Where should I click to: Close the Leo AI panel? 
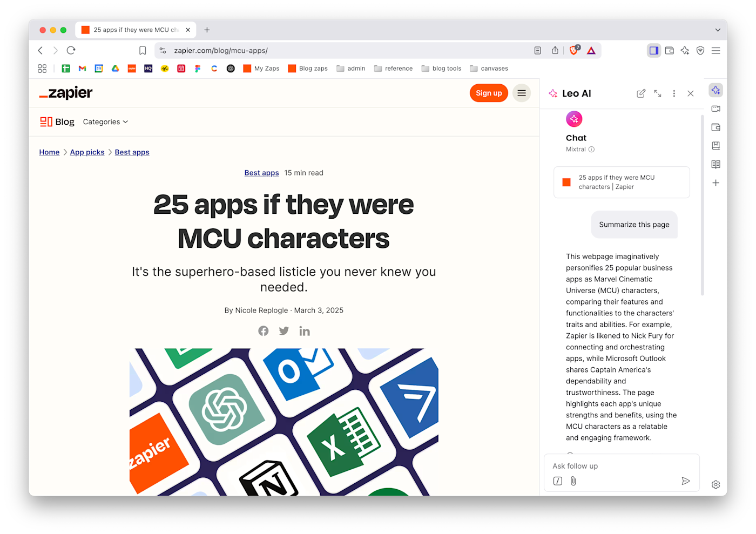(x=691, y=93)
